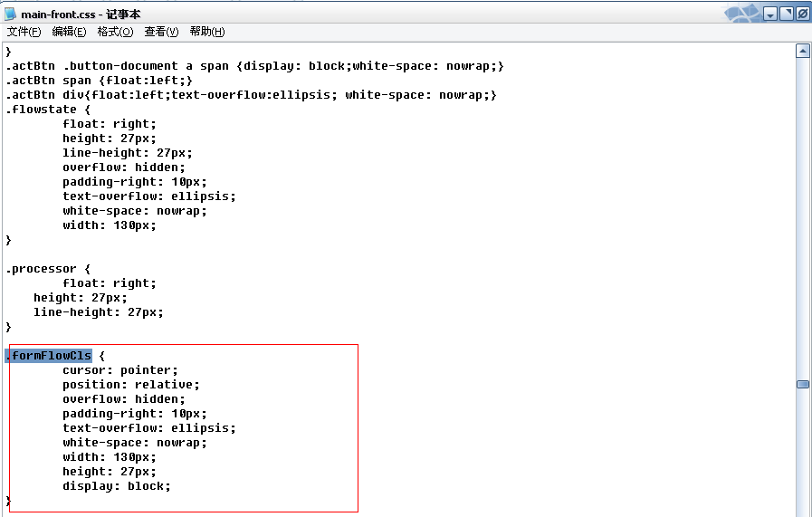The width and height of the screenshot is (812, 517).
Task: Minimize the Notepad window
Action: (x=770, y=14)
